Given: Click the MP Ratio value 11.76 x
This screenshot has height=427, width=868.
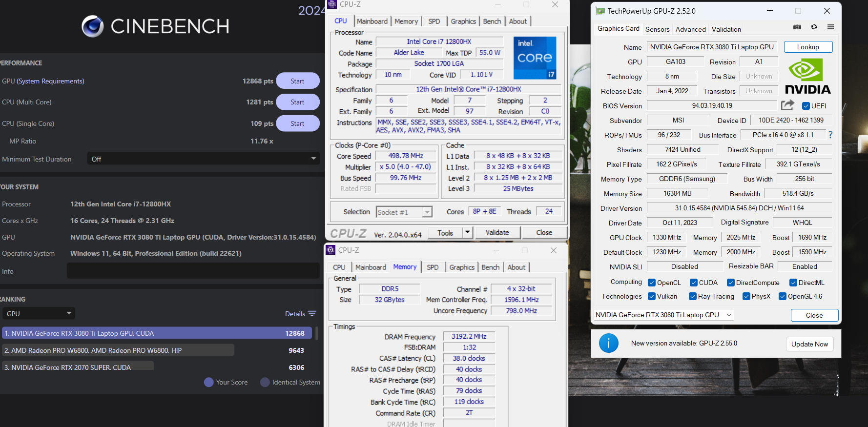Looking at the screenshot, I should [x=262, y=141].
